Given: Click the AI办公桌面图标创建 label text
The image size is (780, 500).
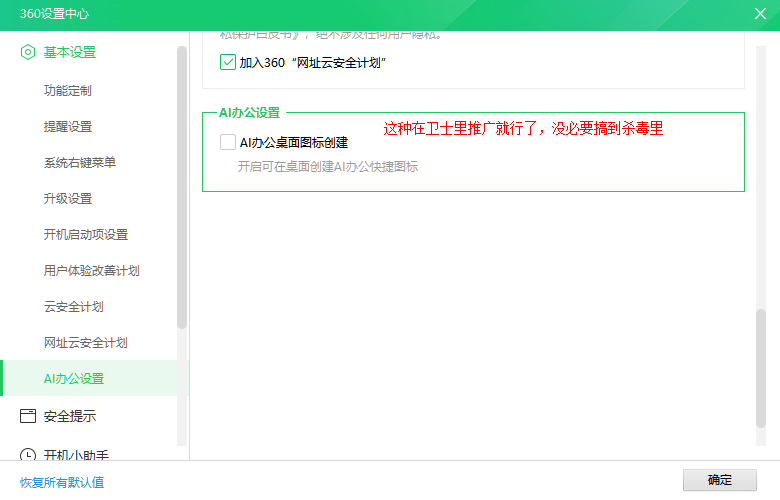Looking at the screenshot, I should click(x=293, y=142).
